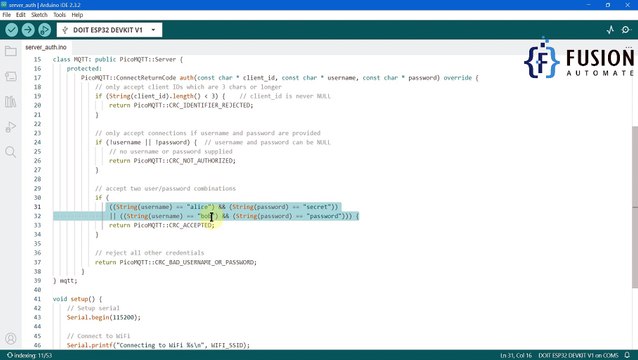The height and width of the screenshot is (360, 638).
Task: Open the user account icon in sidebar
Action: coord(11,338)
